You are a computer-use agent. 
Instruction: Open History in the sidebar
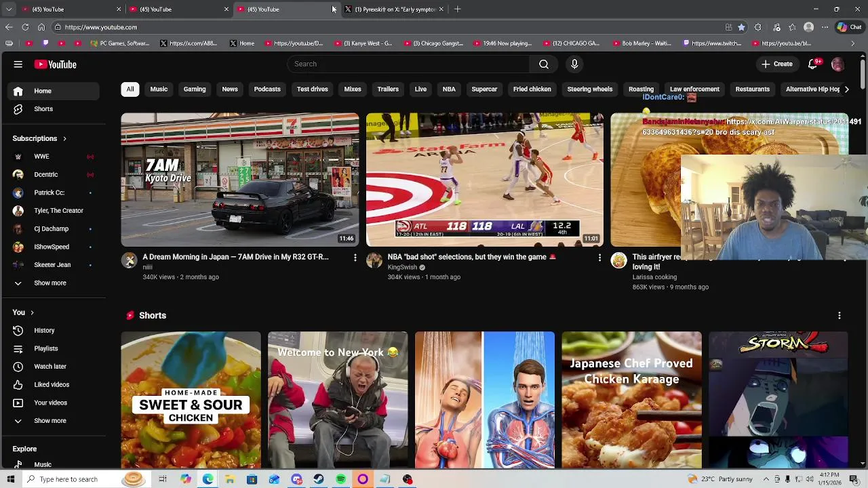54,330
